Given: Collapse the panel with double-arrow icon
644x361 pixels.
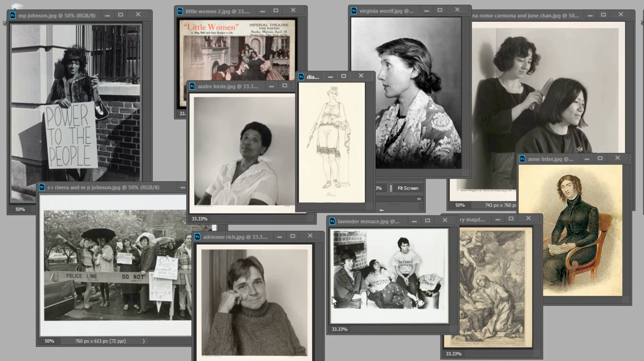Looking at the screenshot, I should click(x=419, y=199).
